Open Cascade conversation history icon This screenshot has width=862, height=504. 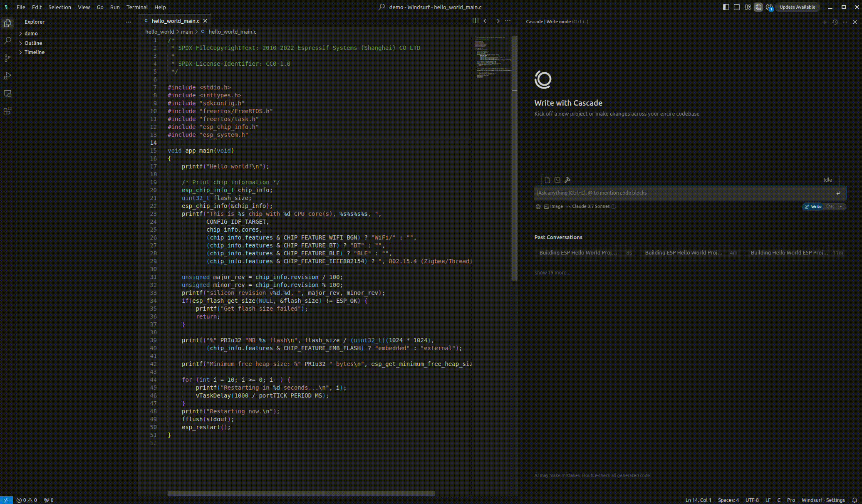(835, 22)
